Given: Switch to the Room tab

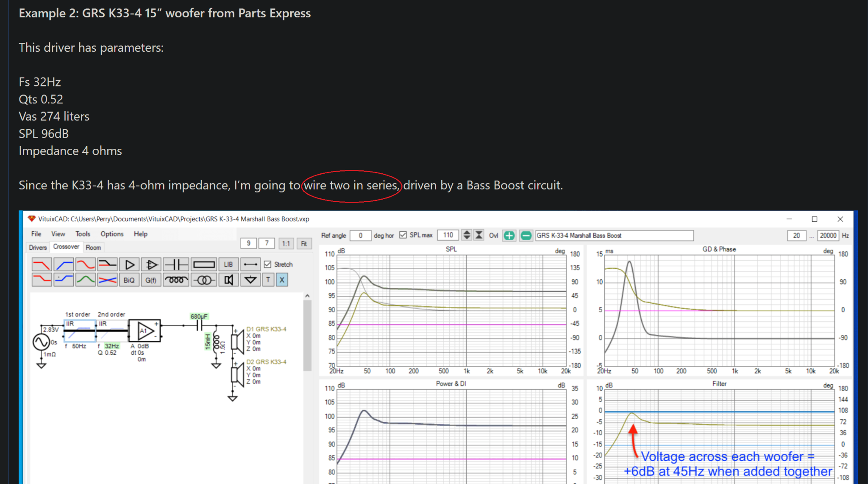Looking at the screenshot, I should click(x=93, y=248).
